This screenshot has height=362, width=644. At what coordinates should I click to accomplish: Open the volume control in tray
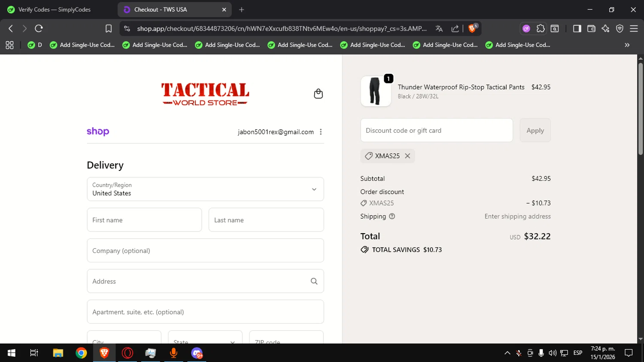pos(553,353)
